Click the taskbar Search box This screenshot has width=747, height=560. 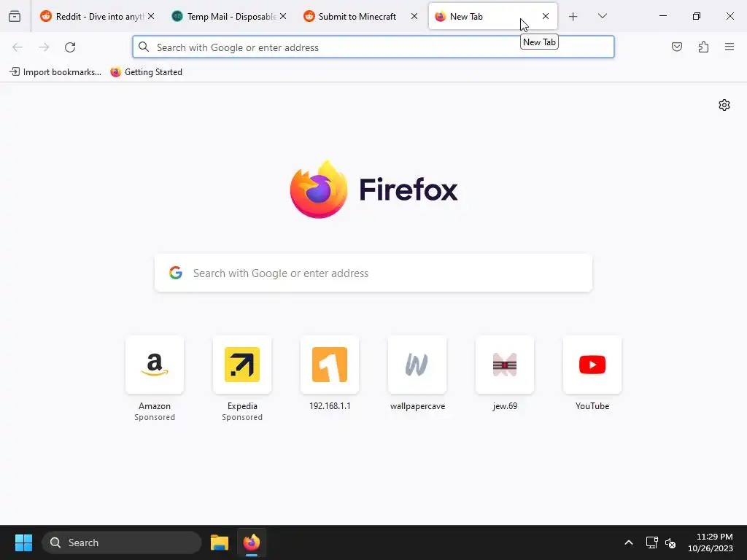[122, 542]
